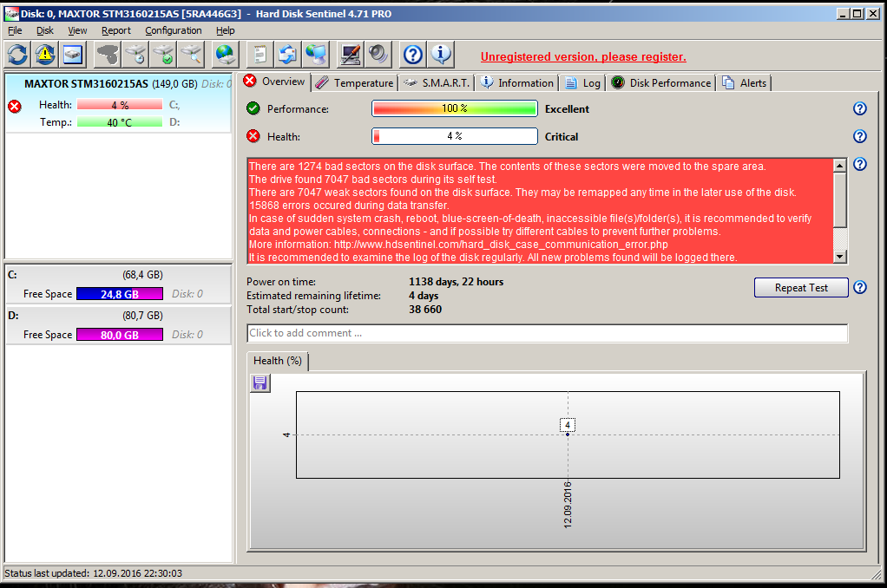887x588 pixels.
Task: Select MAXTOR STM3160215AS disk entry
Action: pos(119,103)
